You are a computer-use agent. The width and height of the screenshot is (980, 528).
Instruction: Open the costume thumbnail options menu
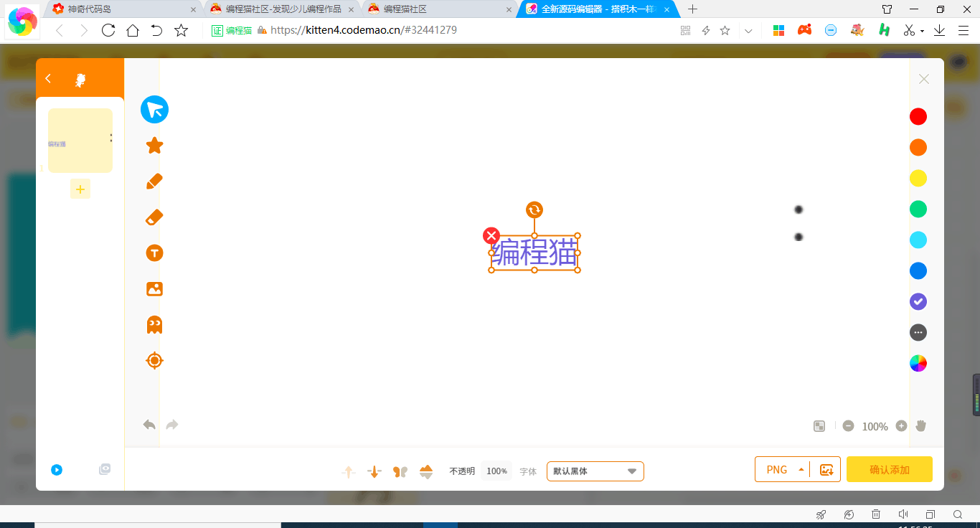111,138
